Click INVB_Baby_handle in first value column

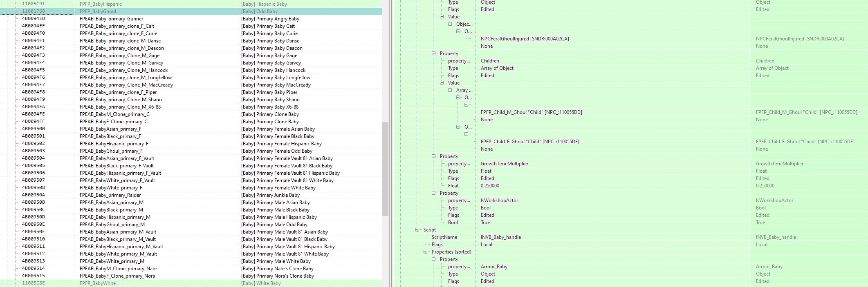tap(501, 237)
